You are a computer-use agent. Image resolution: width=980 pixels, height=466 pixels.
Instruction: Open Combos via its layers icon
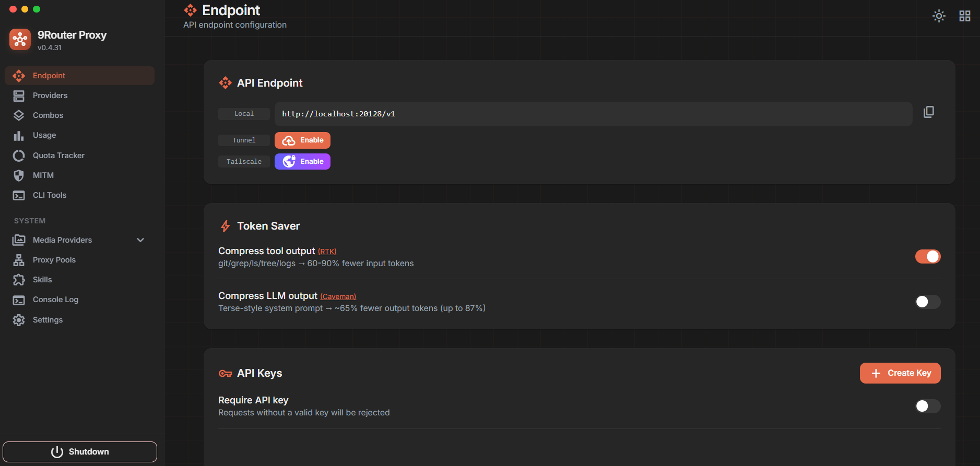coord(19,115)
